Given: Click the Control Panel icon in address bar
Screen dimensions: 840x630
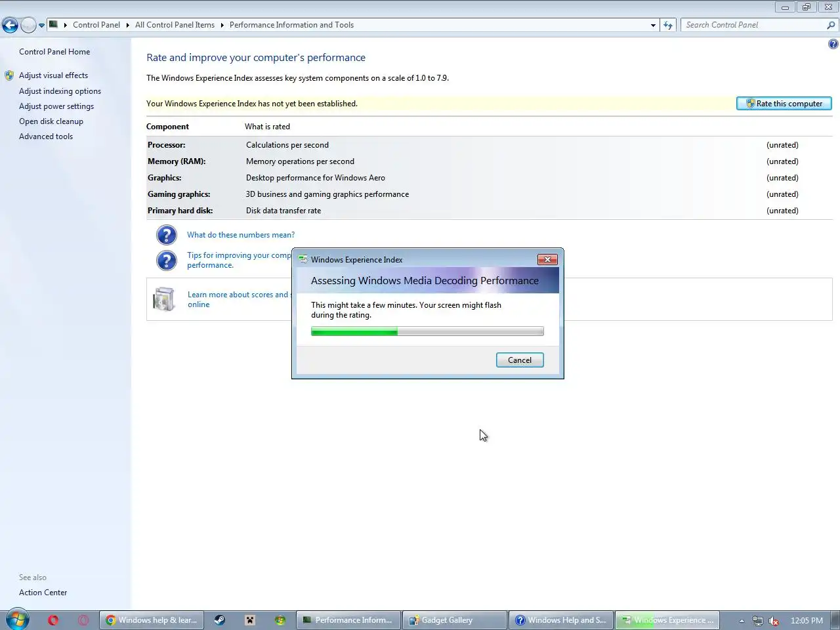Looking at the screenshot, I should coord(54,25).
